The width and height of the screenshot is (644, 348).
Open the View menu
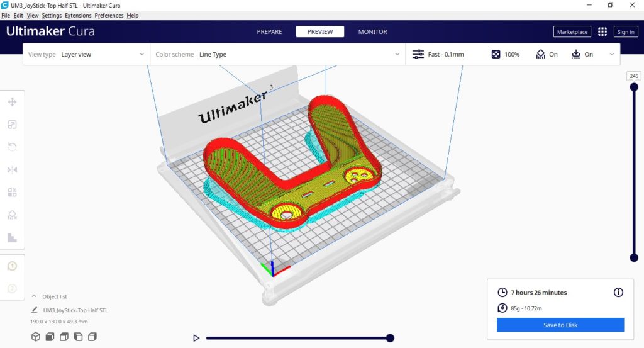click(33, 16)
